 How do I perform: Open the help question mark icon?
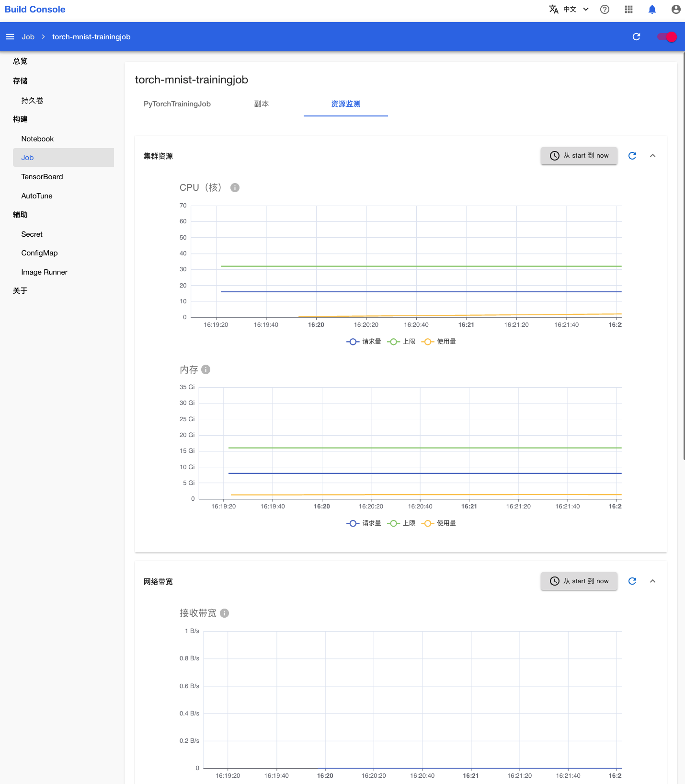click(x=605, y=9)
